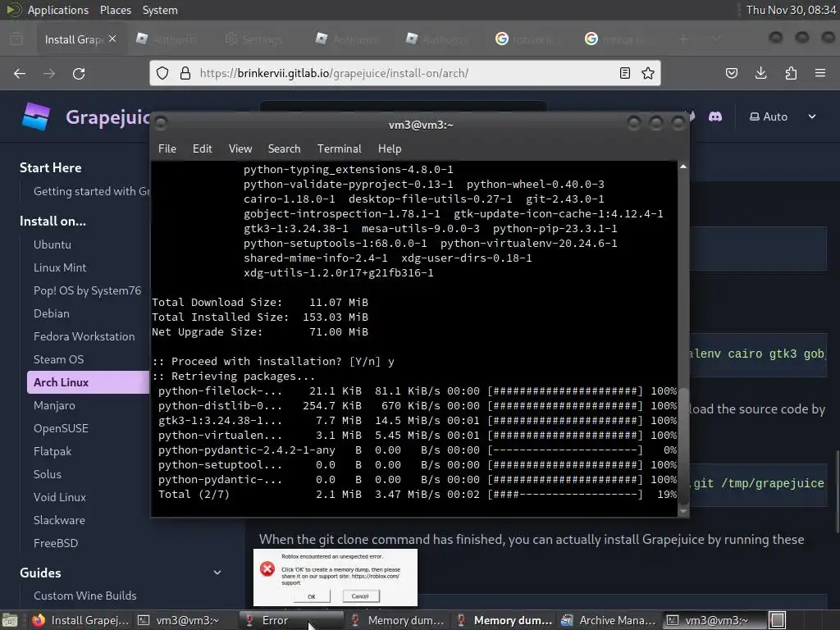Open the Manjaro install link
Image resolution: width=840 pixels, height=630 pixels.
click(54, 405)
